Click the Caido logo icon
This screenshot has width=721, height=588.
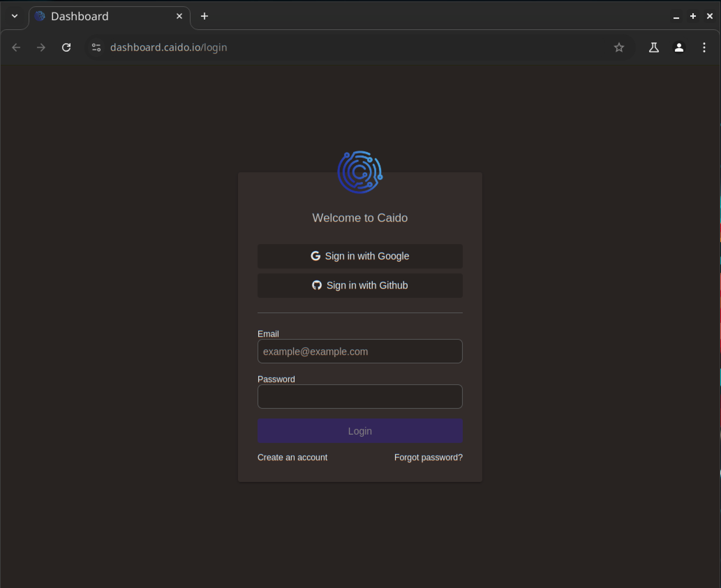pyautogui.click(x=360, y=172)
